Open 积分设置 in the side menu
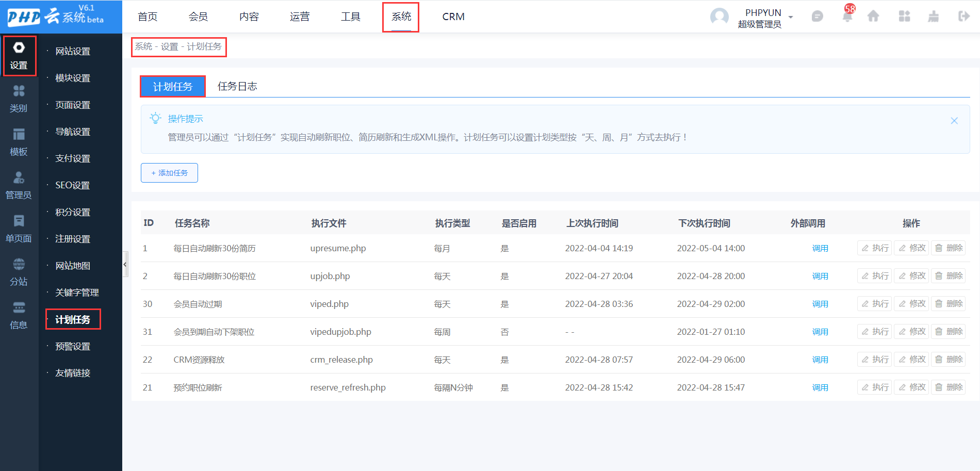This screenshot has width=980, height=471. [73, 212]
